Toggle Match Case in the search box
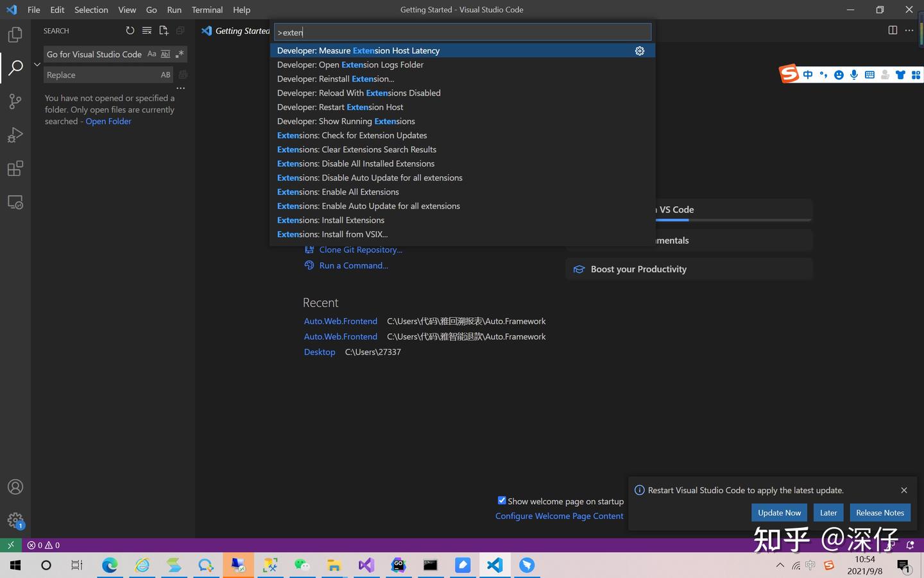Image resolution: width=924 pixels, height=578 pixels. (x=151, y=54)
